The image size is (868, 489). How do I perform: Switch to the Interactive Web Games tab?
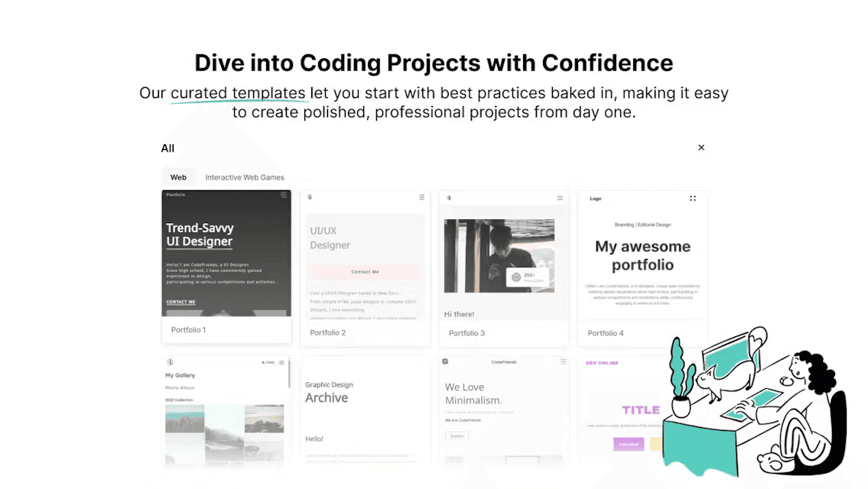click(245, 176)
